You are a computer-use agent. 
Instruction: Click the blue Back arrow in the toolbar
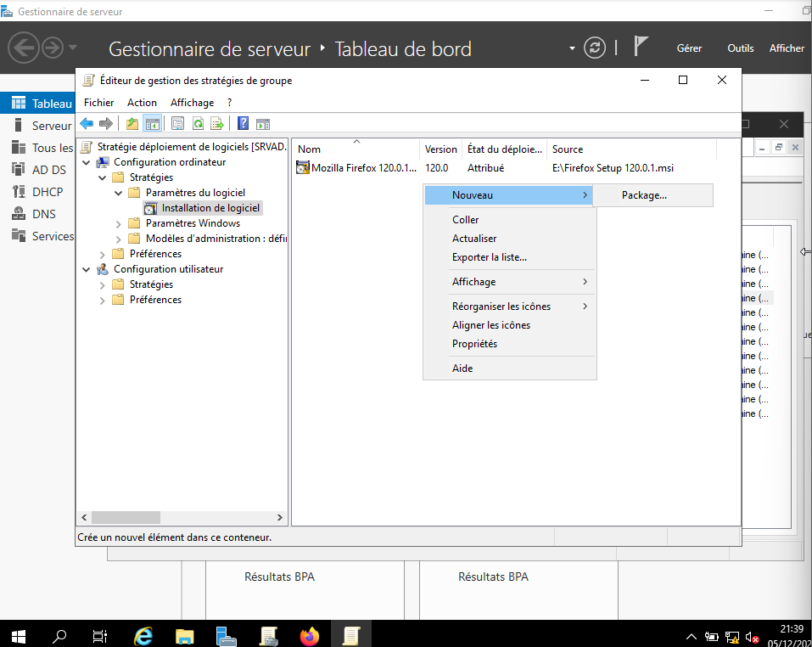point(86,124)
